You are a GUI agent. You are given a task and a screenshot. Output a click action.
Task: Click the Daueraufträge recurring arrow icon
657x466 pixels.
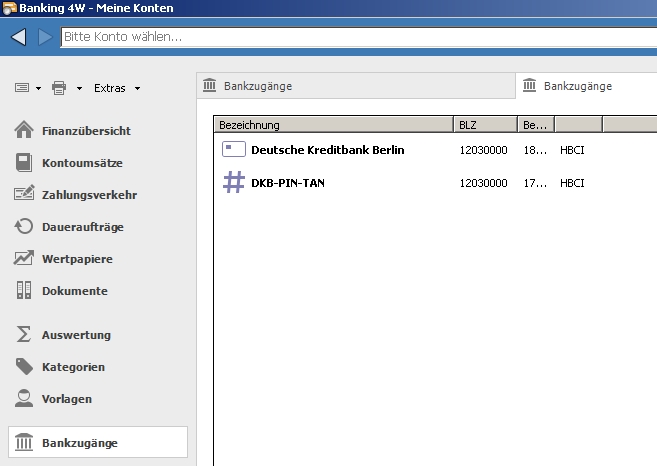24,226
